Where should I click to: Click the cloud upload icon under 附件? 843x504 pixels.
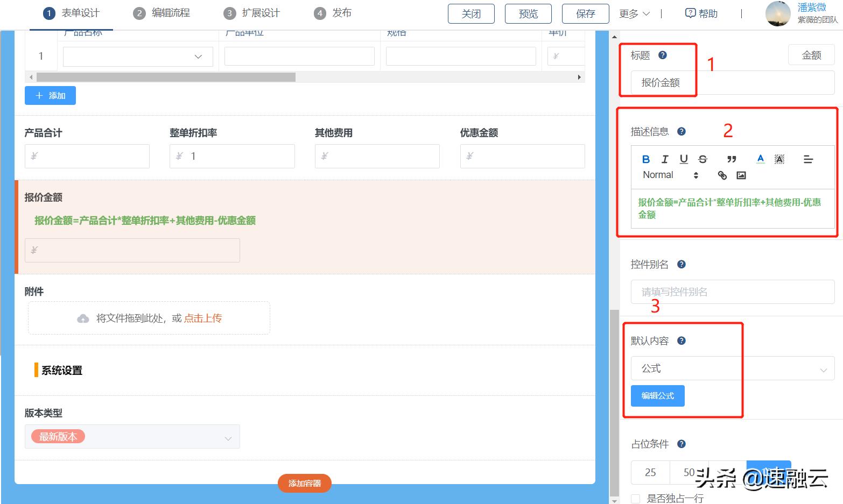[x=83, y=318]
